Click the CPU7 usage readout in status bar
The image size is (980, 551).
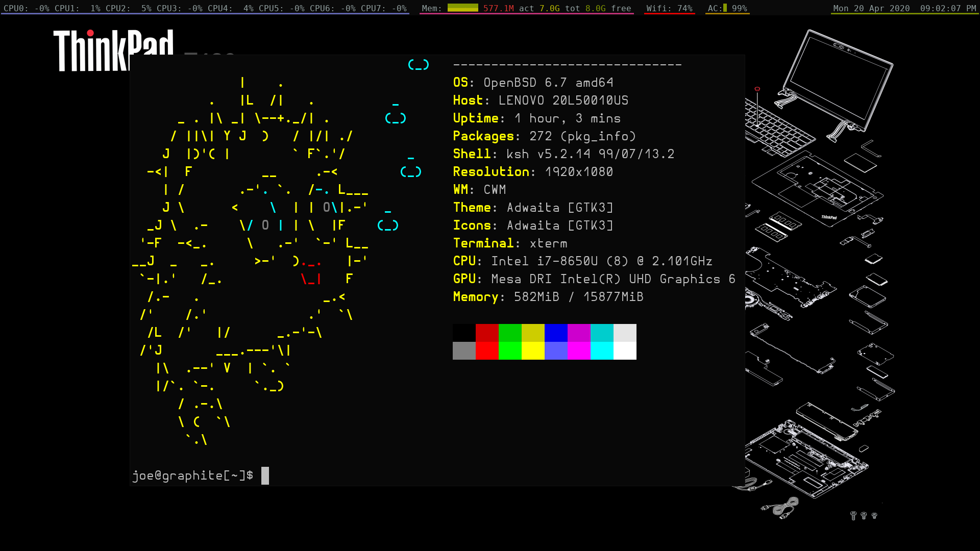[x=383, y=8]
